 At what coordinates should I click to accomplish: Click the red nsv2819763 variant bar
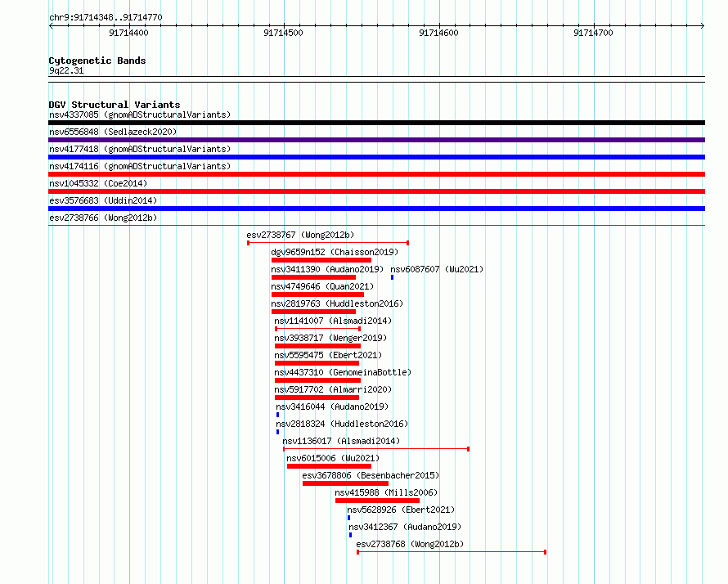(313, 312)
